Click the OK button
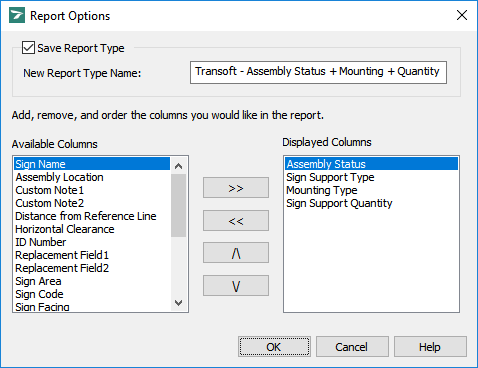478x368 pixels. pos(274,347)
